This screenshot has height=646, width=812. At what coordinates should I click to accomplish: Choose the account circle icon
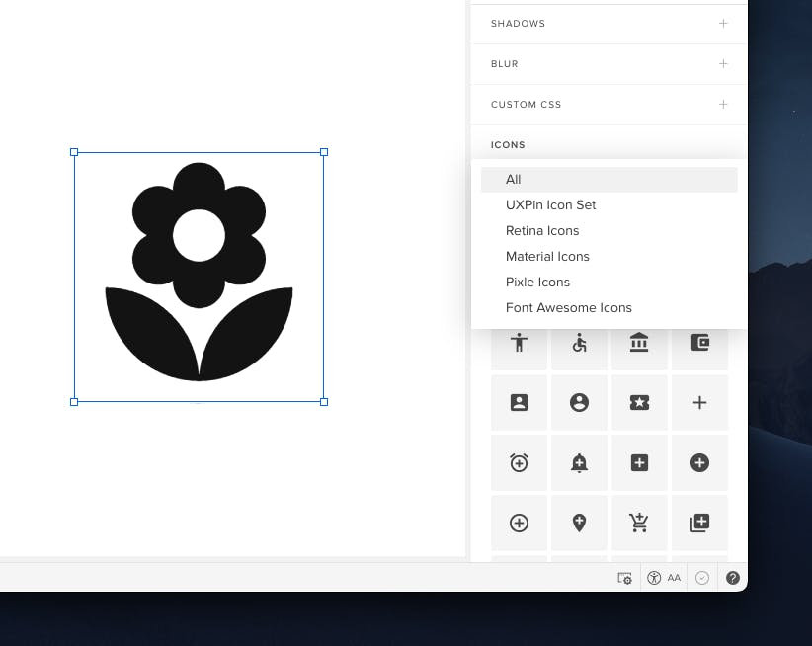click(x=579, y=402)
